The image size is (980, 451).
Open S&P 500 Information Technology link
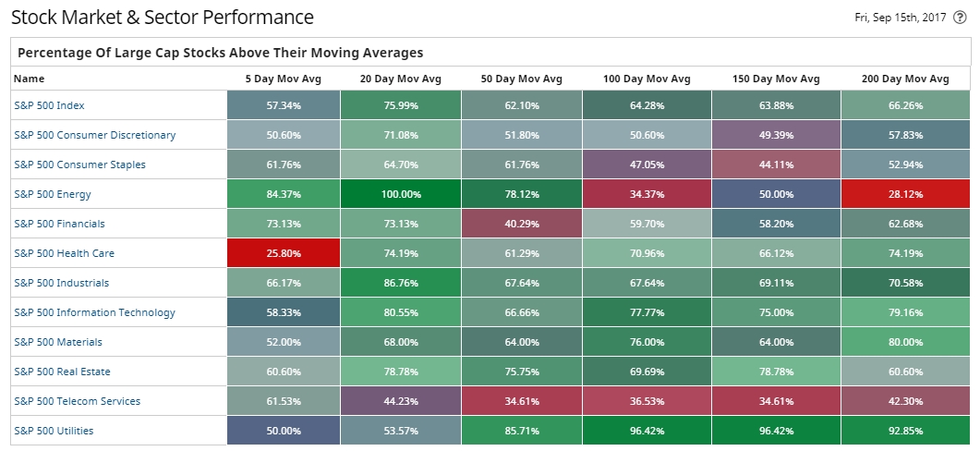[x=94, y=312]
